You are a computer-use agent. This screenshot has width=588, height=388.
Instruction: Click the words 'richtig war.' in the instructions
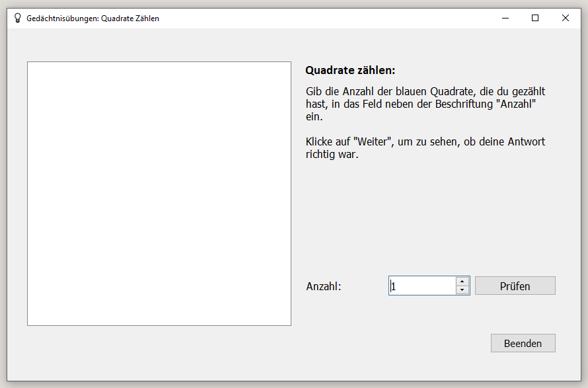click(x=332, y=154)
